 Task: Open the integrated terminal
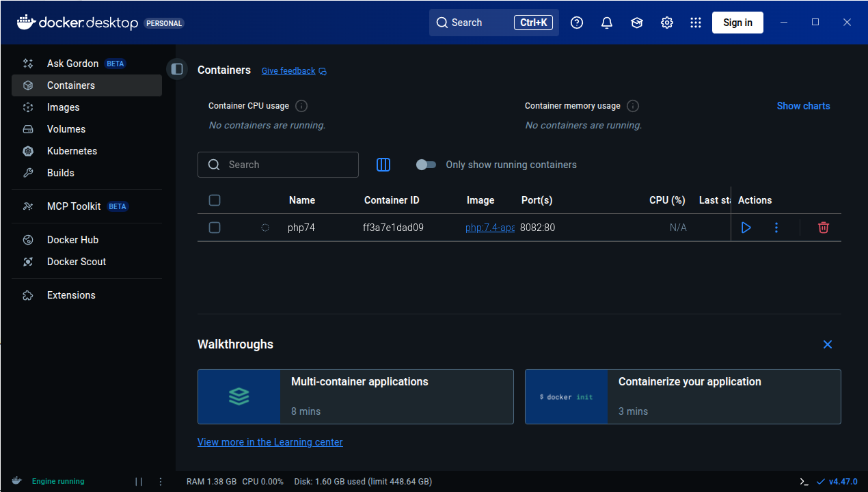(804, 481)
